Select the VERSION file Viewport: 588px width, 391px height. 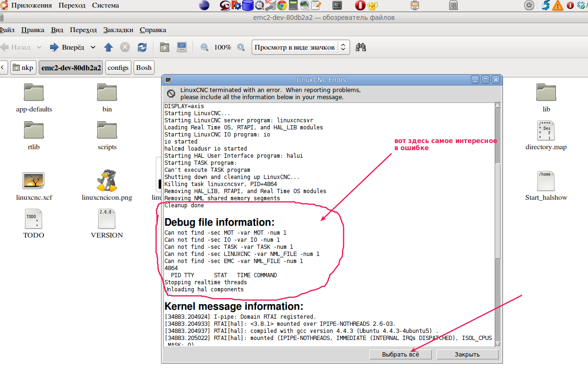click(x=107, y=224)
